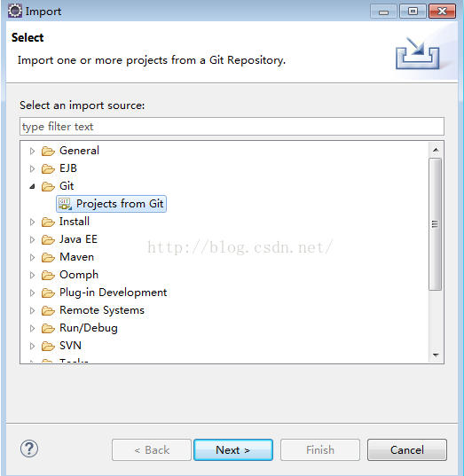464x476 pixels.
Task: Click the Eclipse icon in title bar
Action: [x=14, y=11]
